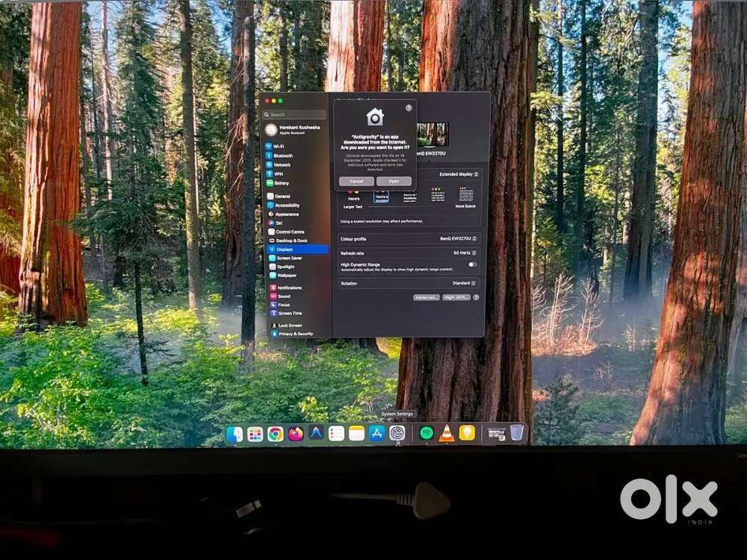Open Wi-Fi settings in the sidebar
Viewport: 747px width, 560px height.
tap(278, 146)
